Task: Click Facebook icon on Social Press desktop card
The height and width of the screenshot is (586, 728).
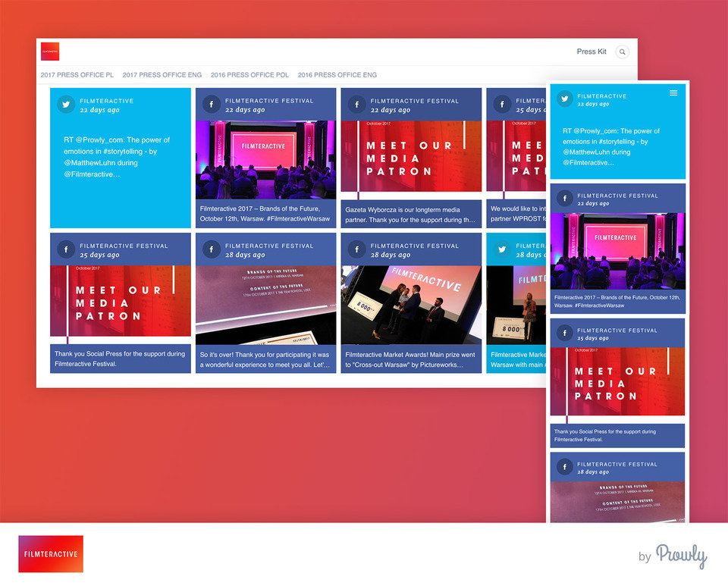Action: pos(67,249)
